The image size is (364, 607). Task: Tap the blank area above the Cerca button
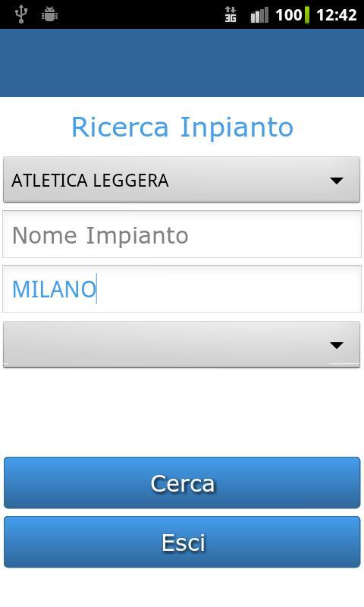tap(182, 412)
